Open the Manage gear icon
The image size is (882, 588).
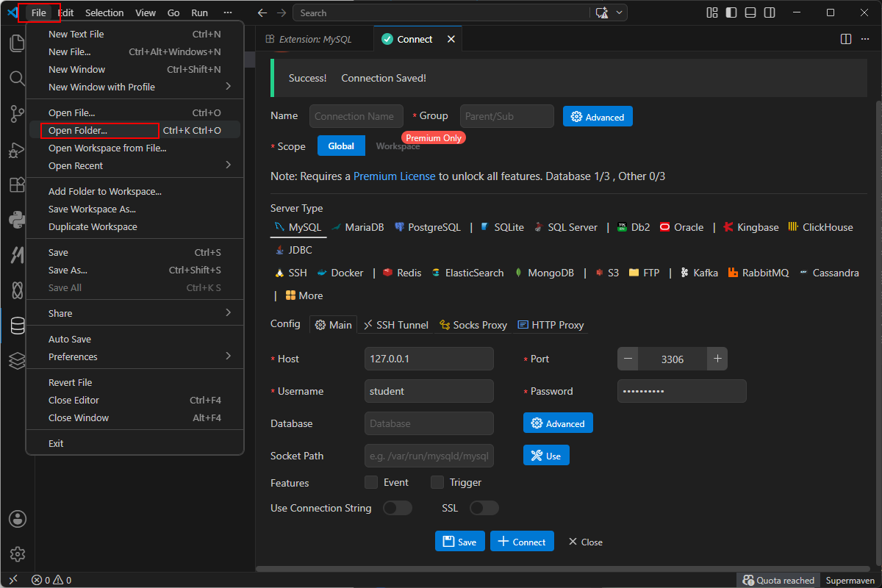18,554
